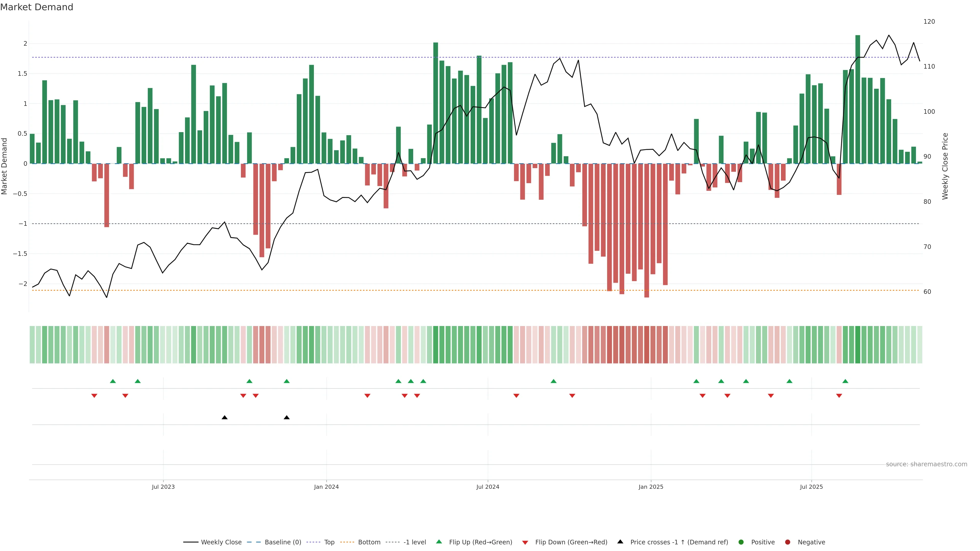Click the Market Demand chart title
980x551 pixels.
[36, 7]
